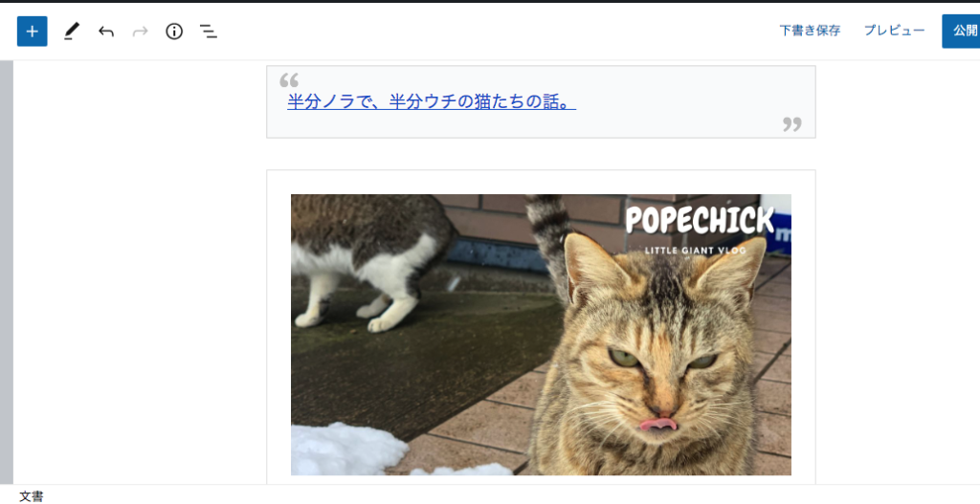Click the opening quotation mark icon
This screenshot has width=980, height=504.
(289, 79)
